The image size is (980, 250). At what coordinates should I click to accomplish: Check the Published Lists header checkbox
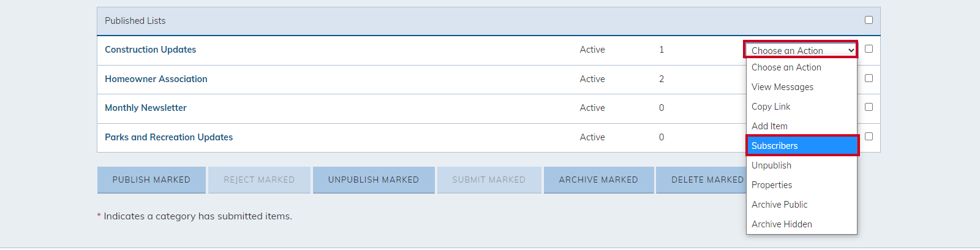[869, 20]
